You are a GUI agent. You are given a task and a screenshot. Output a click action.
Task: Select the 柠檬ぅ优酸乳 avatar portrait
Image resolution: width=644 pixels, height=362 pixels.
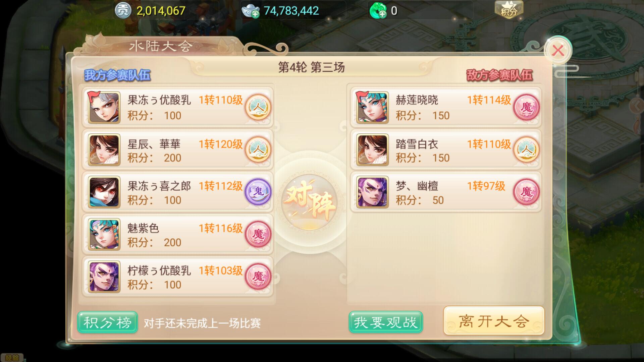104,276
